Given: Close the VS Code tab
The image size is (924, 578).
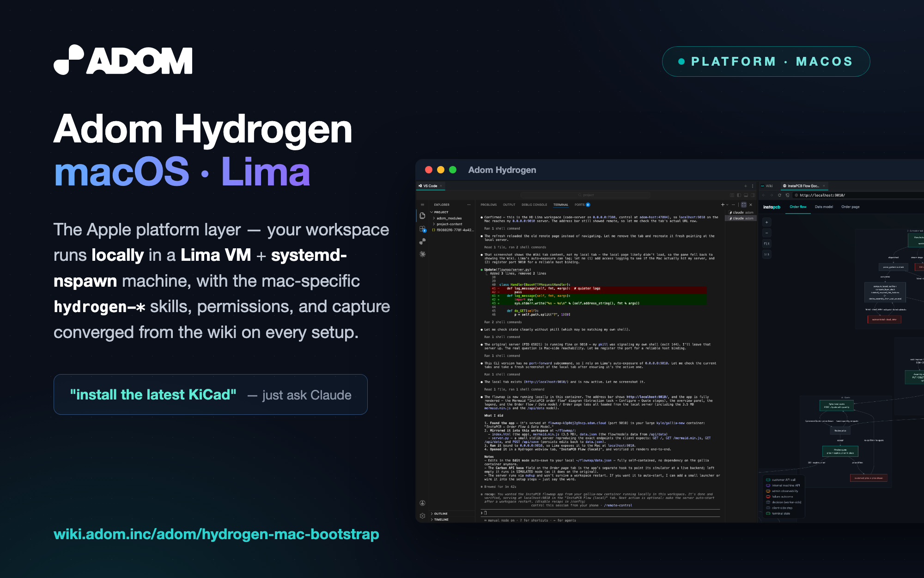Looking at the screenshot, I should point(441,186).
